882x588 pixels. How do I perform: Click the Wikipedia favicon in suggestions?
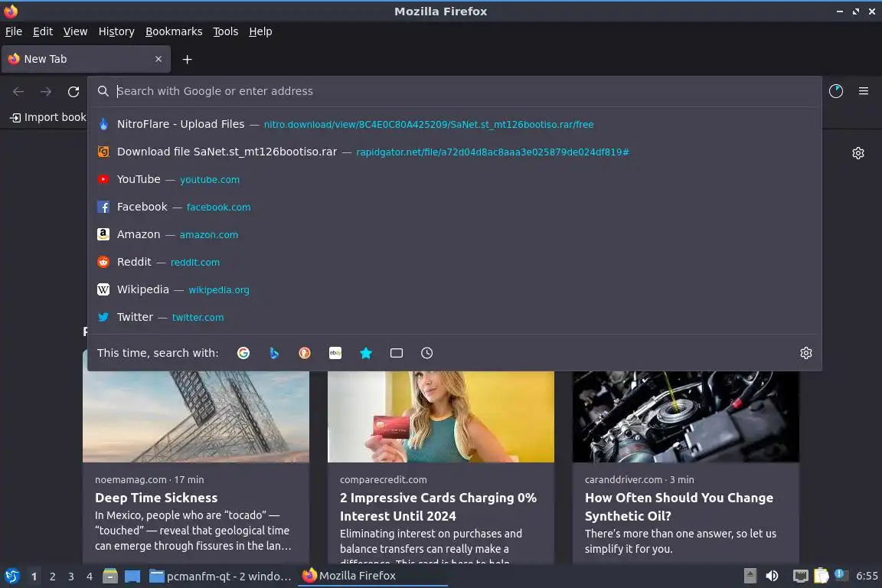103,289
